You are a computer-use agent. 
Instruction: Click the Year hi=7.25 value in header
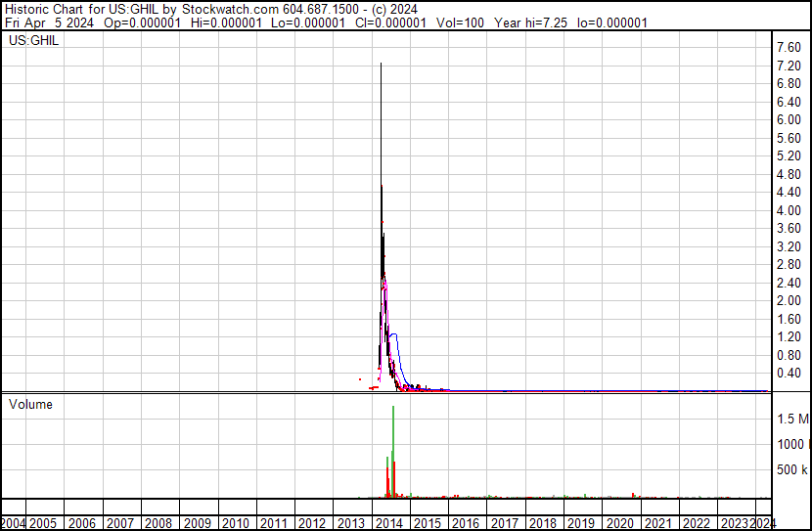point(531,22)
